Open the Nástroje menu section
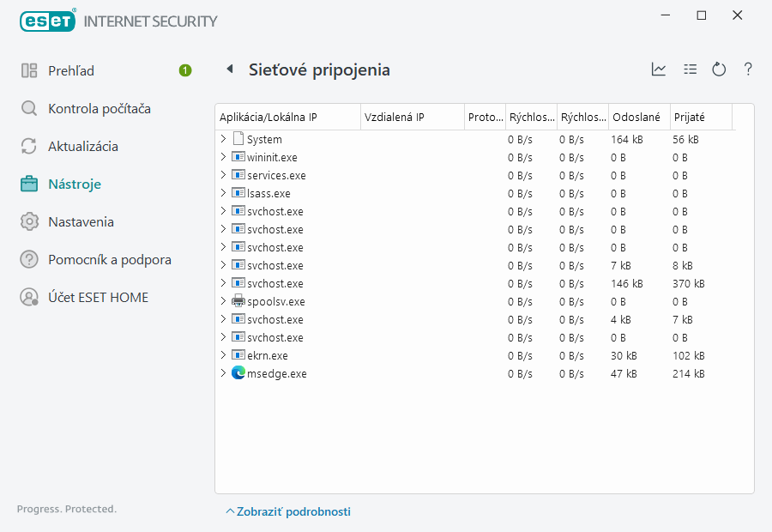 click(x=69, y=184)
